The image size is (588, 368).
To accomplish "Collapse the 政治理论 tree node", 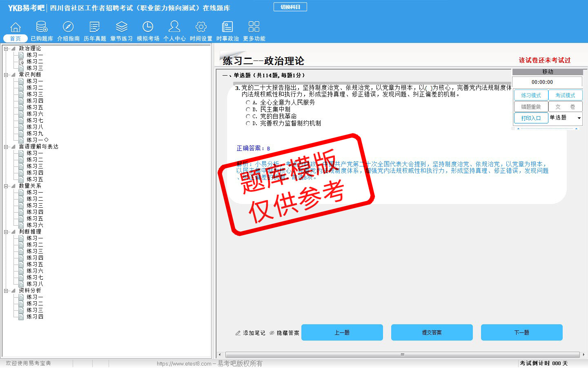I will (6, 49).
